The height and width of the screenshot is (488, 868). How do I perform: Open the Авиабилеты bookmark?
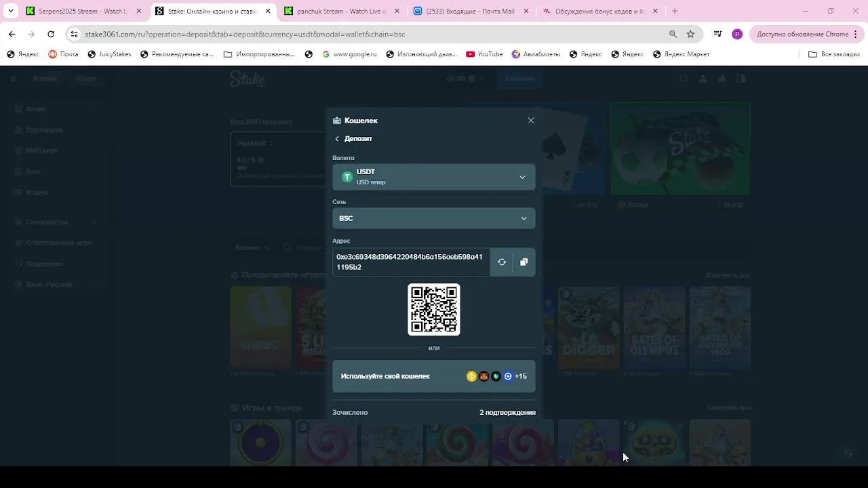coord(536,54)
